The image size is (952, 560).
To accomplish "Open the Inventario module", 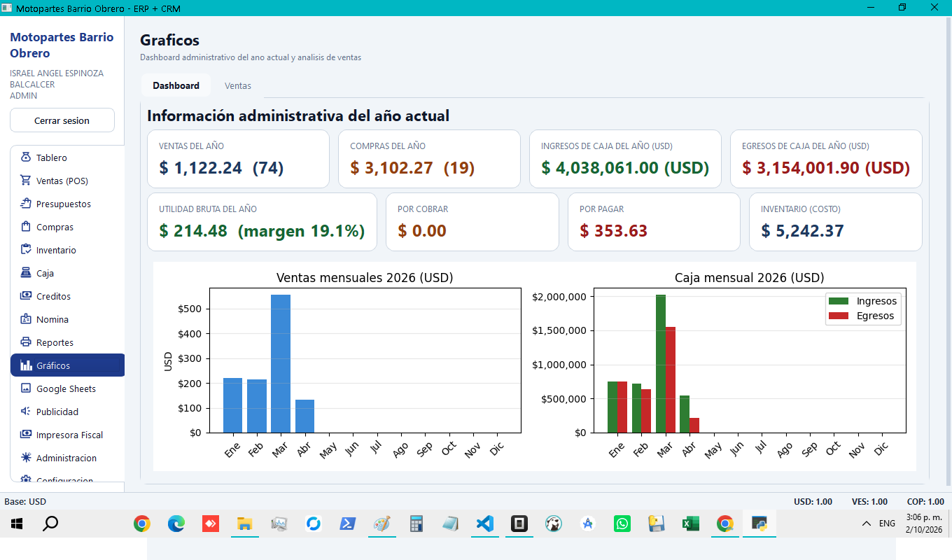I will tap(68, 250).
